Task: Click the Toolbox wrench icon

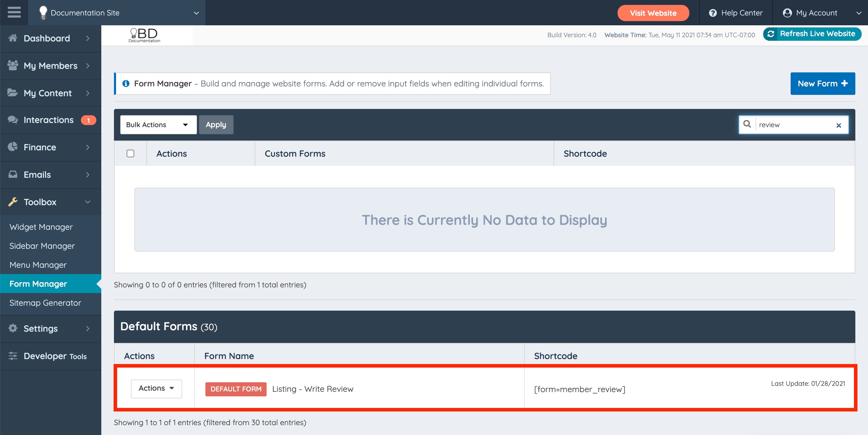Action: (x=13, y=202)
